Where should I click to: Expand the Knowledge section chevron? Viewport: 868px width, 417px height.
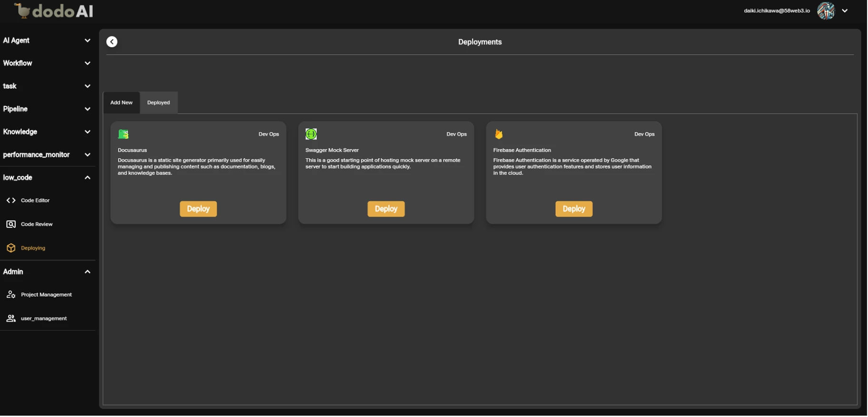pyautogui.click(x=88, y=132)
